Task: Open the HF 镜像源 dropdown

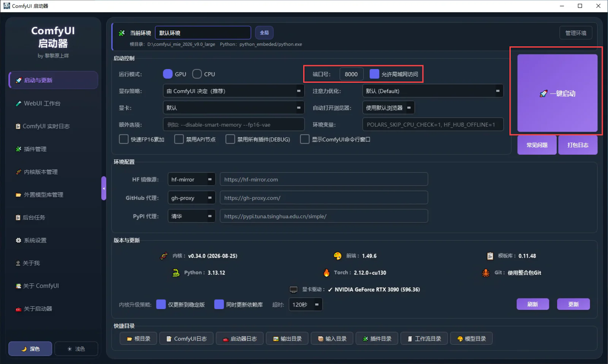Action: point(192,179)
